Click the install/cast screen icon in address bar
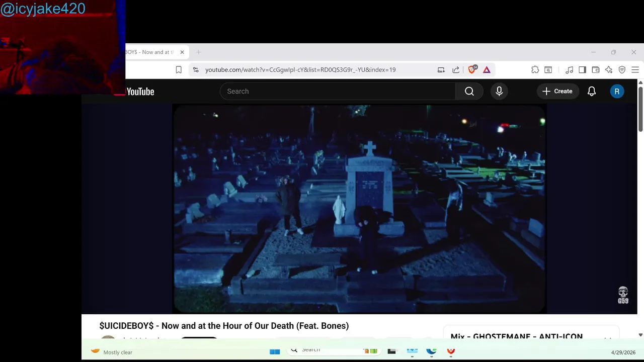Viewport: 644px width, 362px height. point(441,70)
